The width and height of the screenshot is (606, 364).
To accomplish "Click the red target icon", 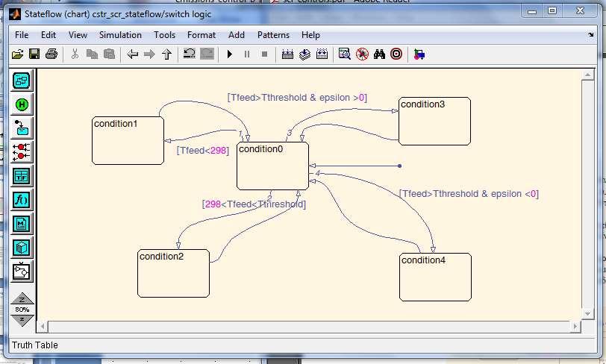I will [x=396, y=54].
